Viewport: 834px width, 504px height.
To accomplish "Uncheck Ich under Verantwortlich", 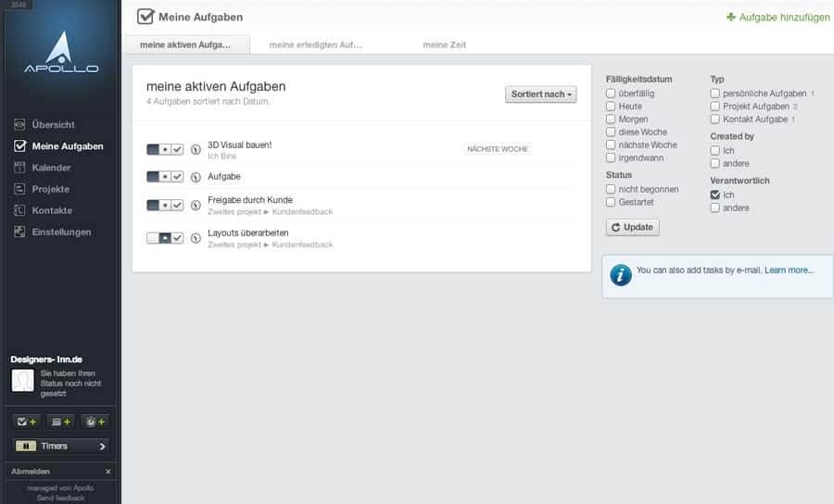I will (x=714, y=195).
